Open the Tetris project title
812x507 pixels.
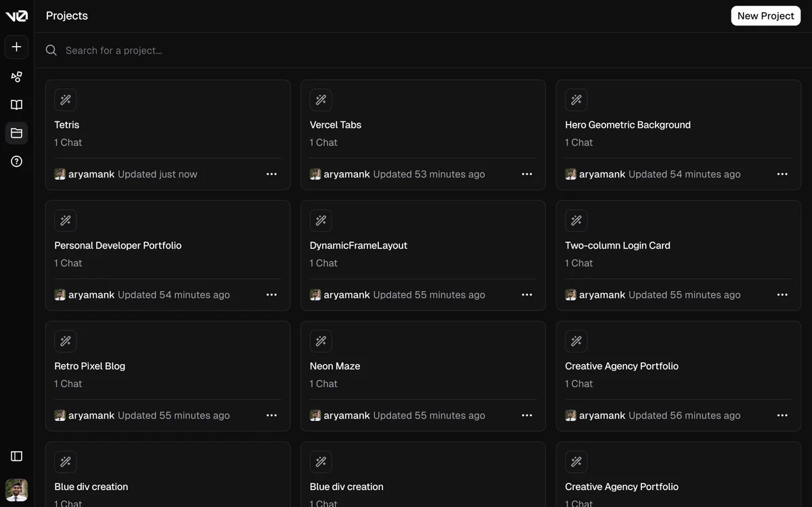[67, 125]
